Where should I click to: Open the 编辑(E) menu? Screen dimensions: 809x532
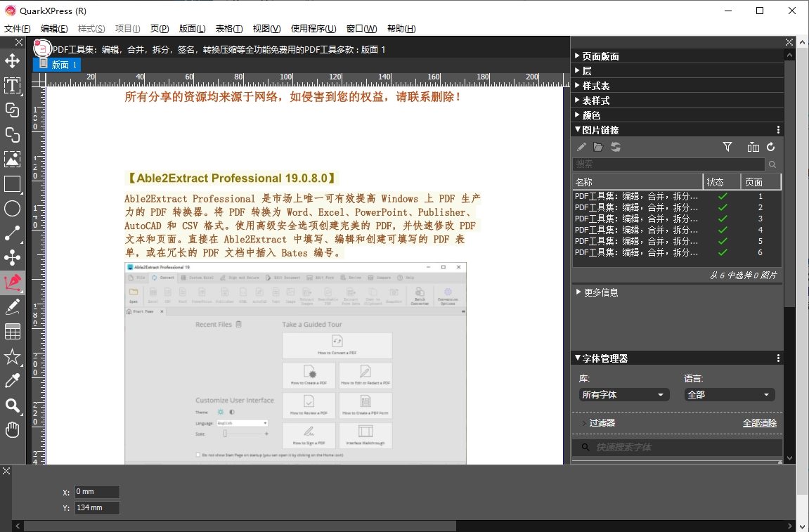(54, 28)
